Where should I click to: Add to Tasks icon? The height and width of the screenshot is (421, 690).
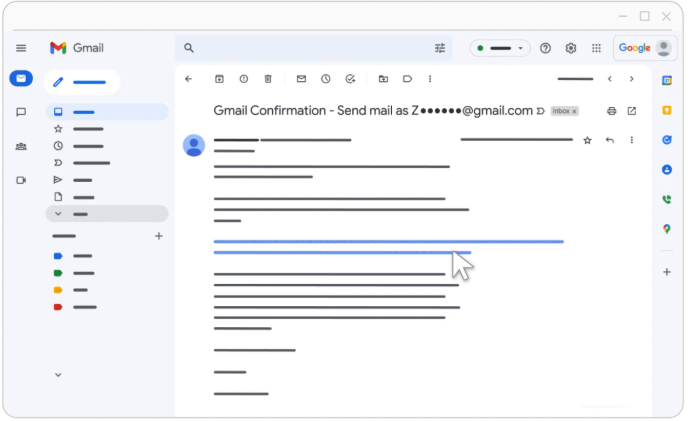point(350,79)
